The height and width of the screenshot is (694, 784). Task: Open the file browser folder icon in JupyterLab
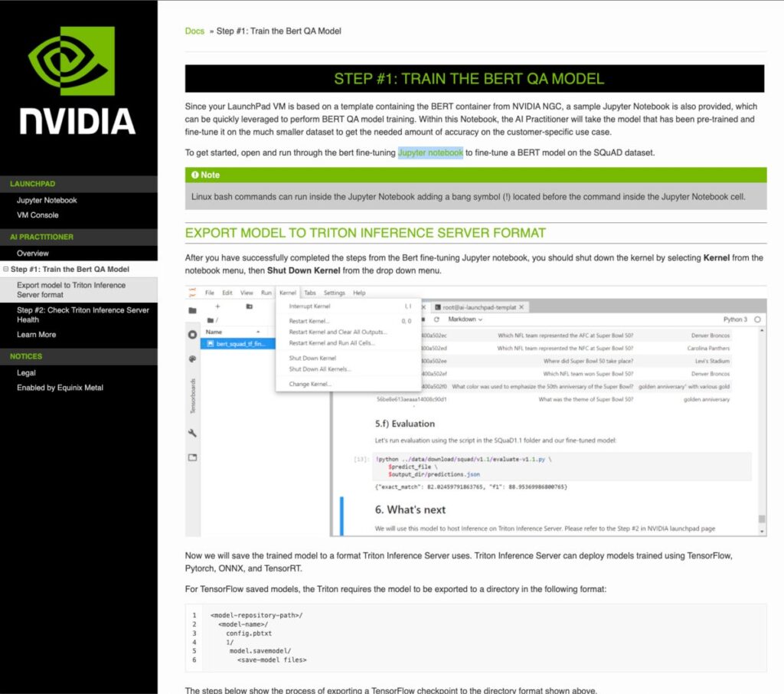[192, 310]
